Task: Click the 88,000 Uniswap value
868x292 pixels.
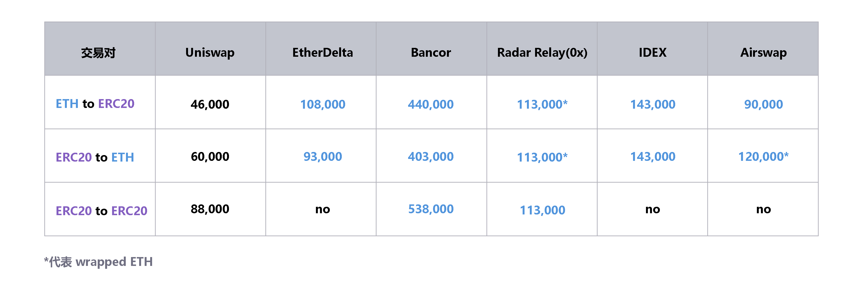Action: [x=210, y=209]
